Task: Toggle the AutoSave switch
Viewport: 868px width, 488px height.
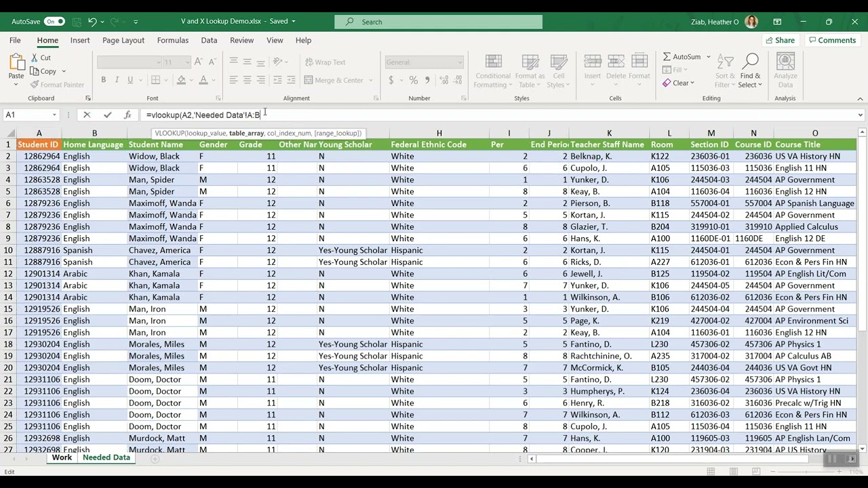Action: [54, 22]
